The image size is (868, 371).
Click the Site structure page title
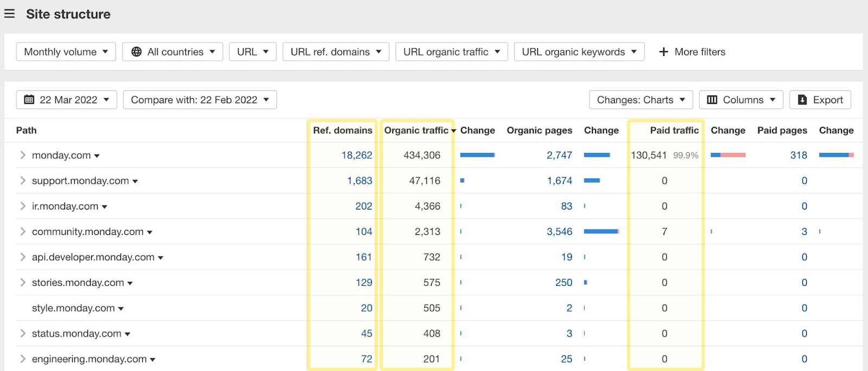tap(68, 14)
